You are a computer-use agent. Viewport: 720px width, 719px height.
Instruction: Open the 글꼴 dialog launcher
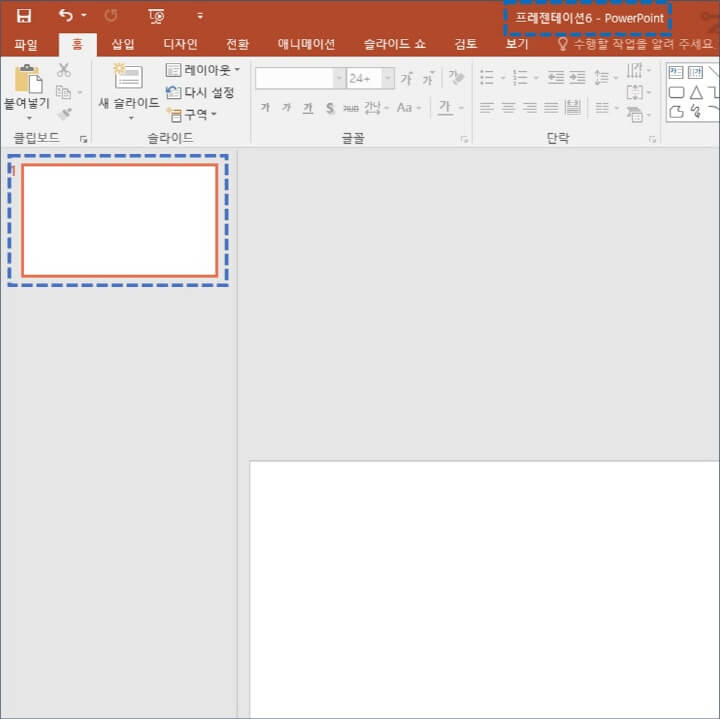point(464,140)
